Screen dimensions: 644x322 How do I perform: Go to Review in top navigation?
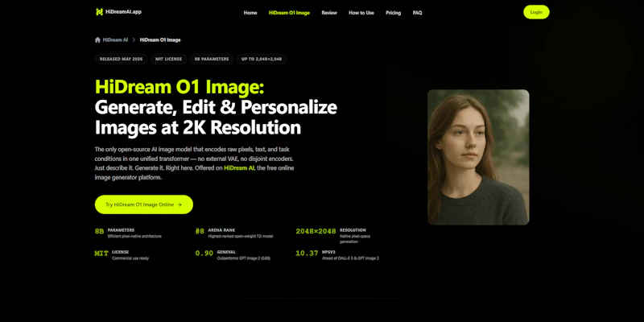point(329,13)
